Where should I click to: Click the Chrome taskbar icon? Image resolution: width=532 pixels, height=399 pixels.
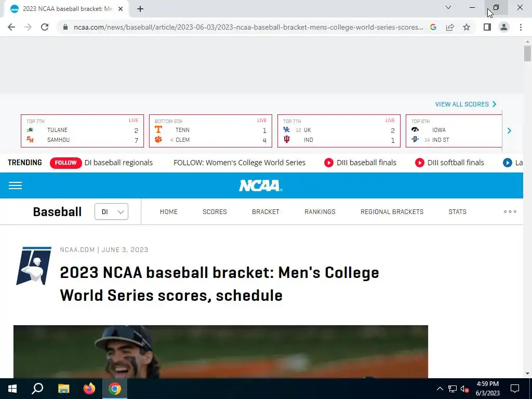pos(115,389)
